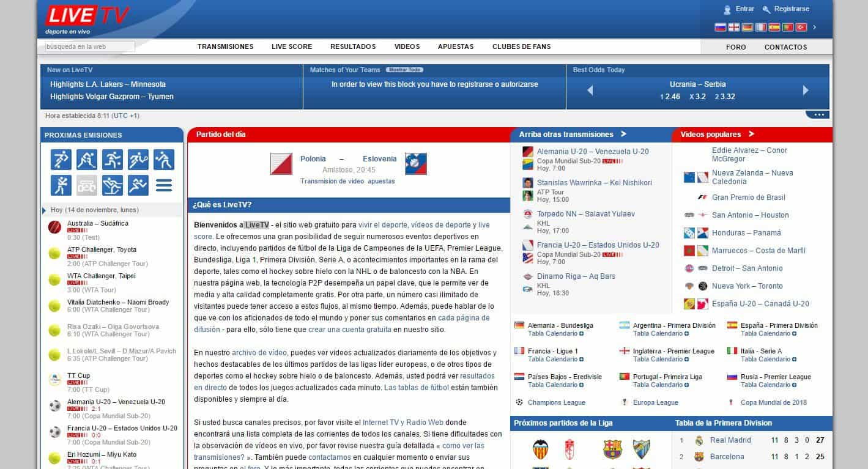This screenshot has width=868, height=469.
Task: Click the búsqueda en la web field
Action: coord(90,46)
